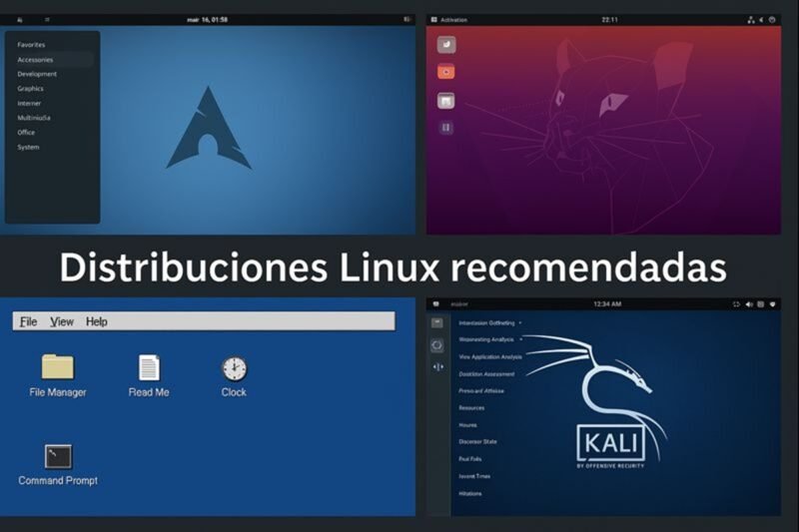Click the 12:34 AM clock in Kali top bar
This screenshot has height=532, width=799.
607,303
